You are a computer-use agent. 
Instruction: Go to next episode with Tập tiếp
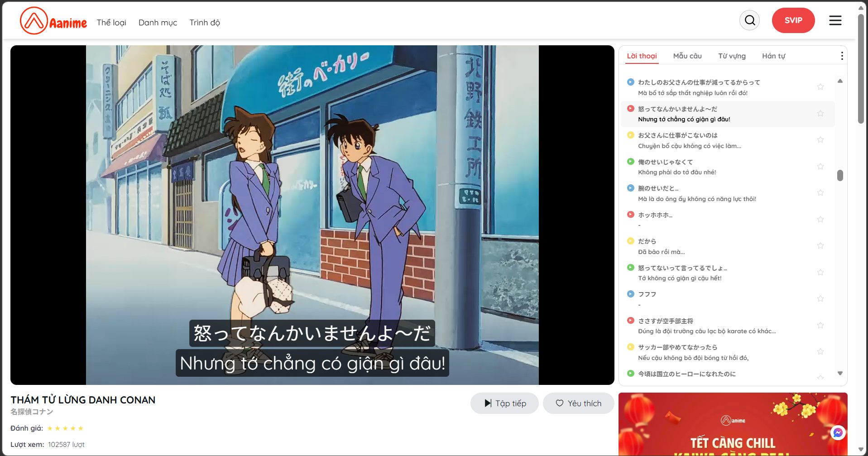(x=504, y=403)
